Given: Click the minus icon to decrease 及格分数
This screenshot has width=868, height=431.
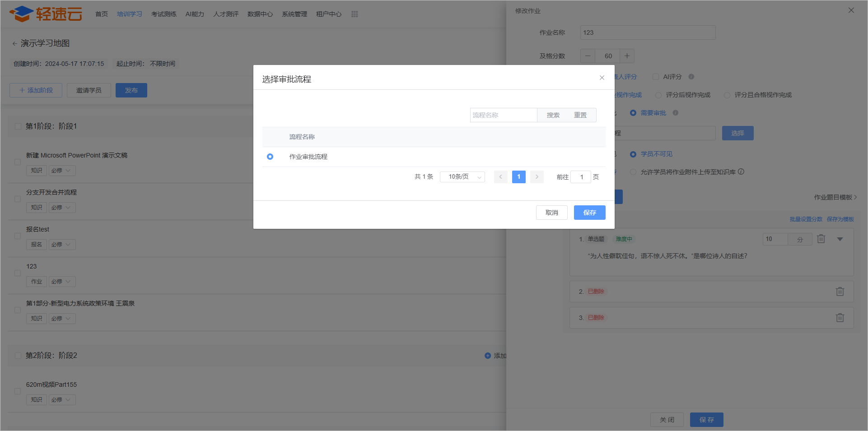Looking at the screenshot, I should coord(588,56).
